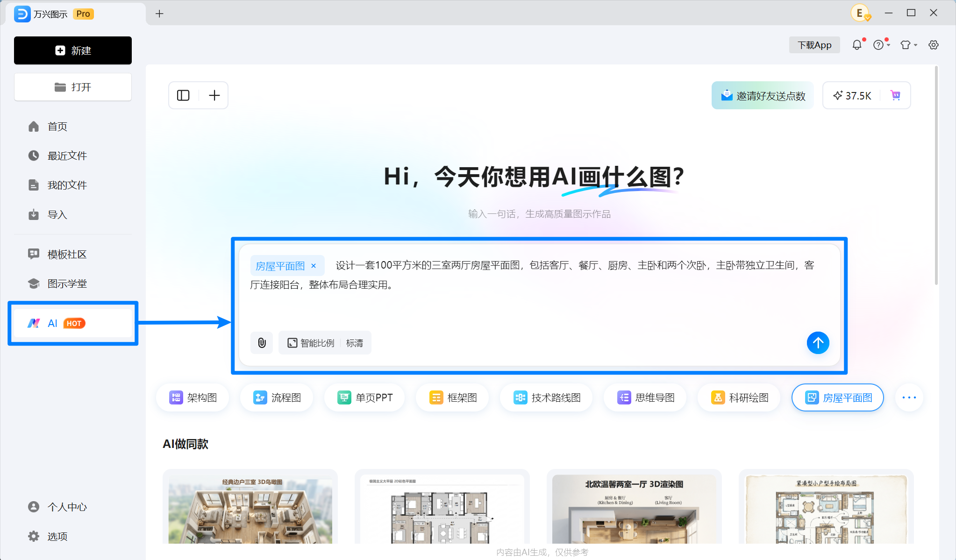Open the help question mark dropdown

click(881, 45)
